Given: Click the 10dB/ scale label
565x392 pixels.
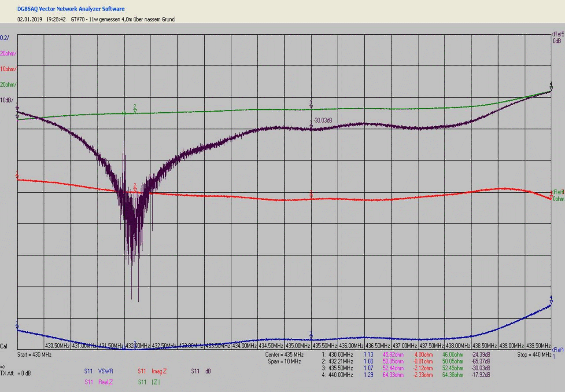Looking at the screenshot, I should coord(7,100).
